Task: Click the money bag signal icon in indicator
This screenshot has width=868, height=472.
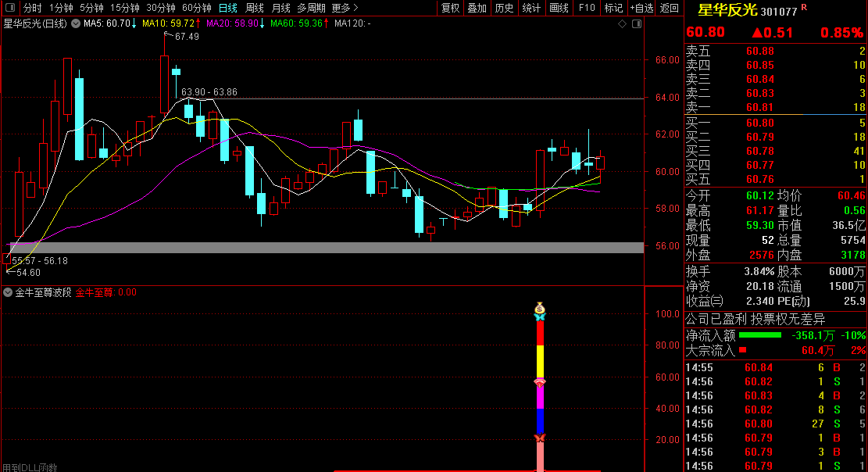Action: click(540, 308)
